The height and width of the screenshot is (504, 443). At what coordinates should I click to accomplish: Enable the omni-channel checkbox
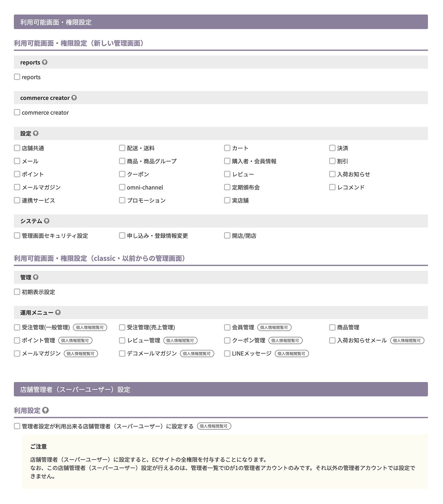(x=122, y=187)
